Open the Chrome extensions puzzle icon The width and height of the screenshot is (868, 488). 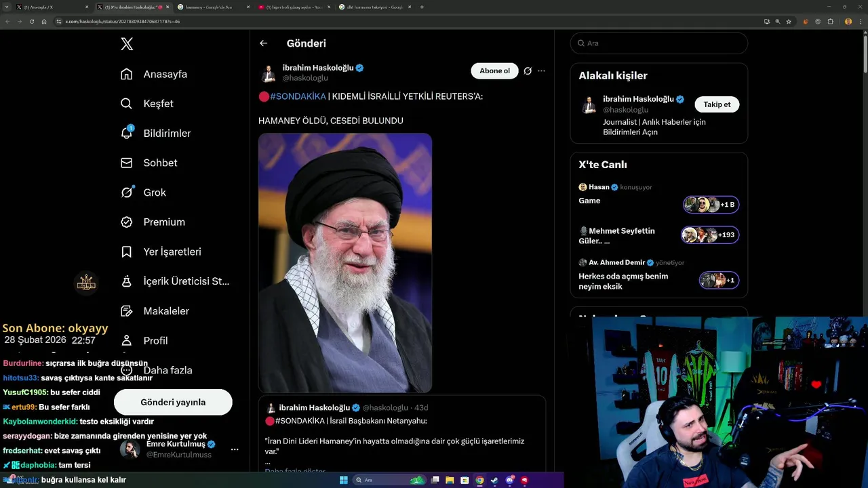point(831,21)
